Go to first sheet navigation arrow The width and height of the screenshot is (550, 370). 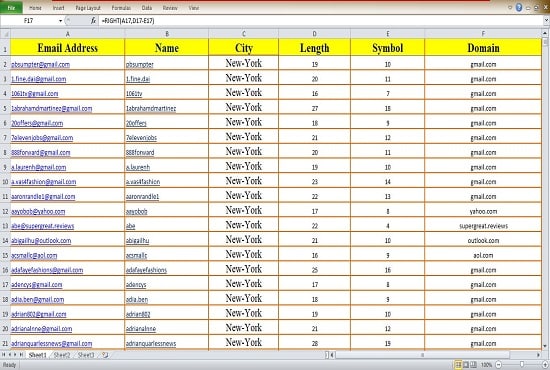coord(4,355)
